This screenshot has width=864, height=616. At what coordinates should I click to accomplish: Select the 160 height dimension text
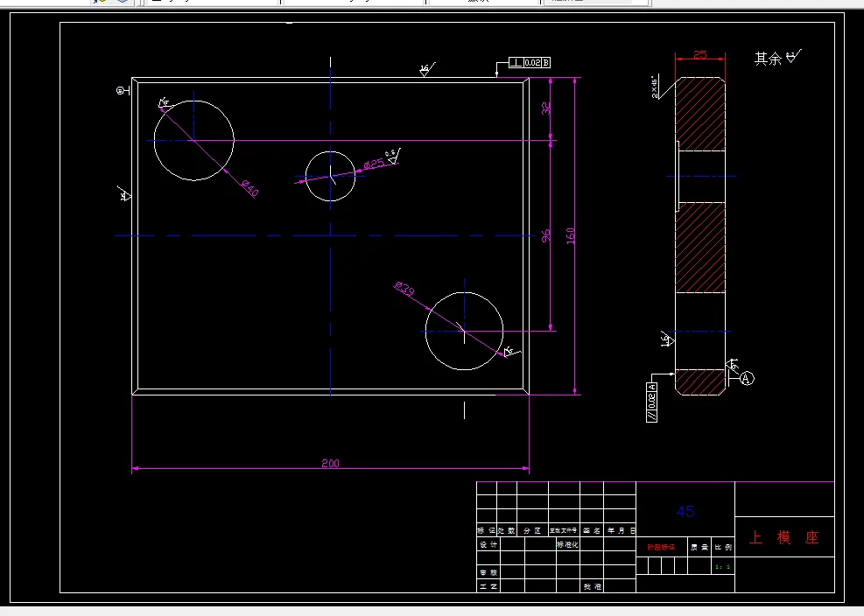(x=570, y=236)
